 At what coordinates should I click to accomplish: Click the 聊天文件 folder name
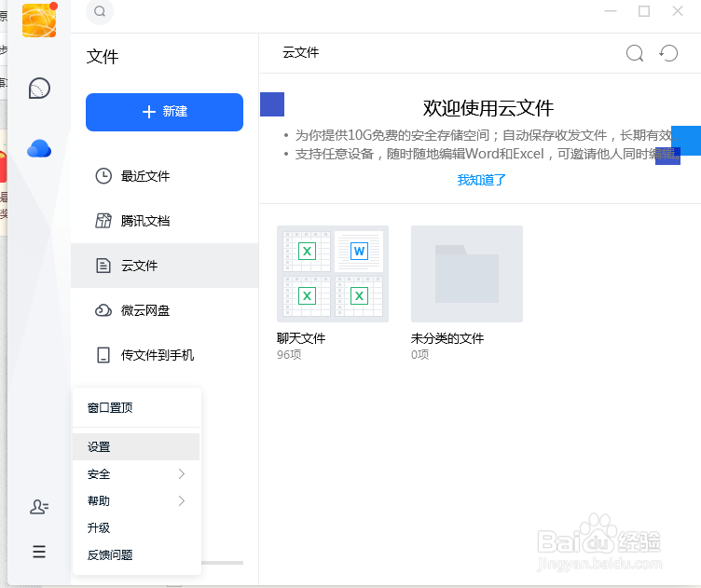coord(301,338)
